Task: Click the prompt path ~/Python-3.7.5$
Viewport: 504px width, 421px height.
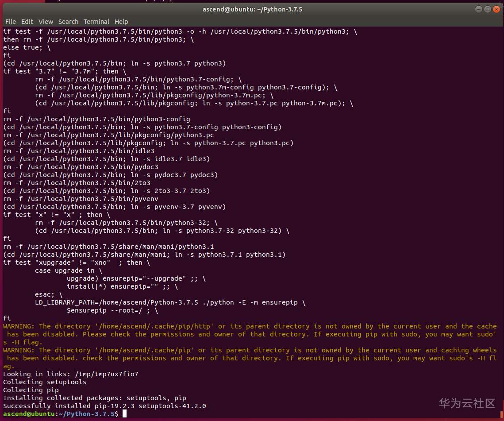Action: point(88,413)
